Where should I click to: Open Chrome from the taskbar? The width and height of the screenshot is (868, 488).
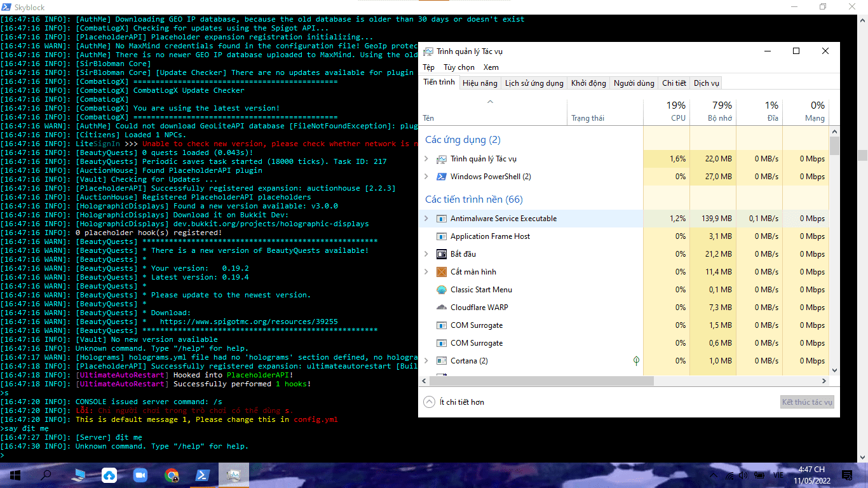pos(171,475)
